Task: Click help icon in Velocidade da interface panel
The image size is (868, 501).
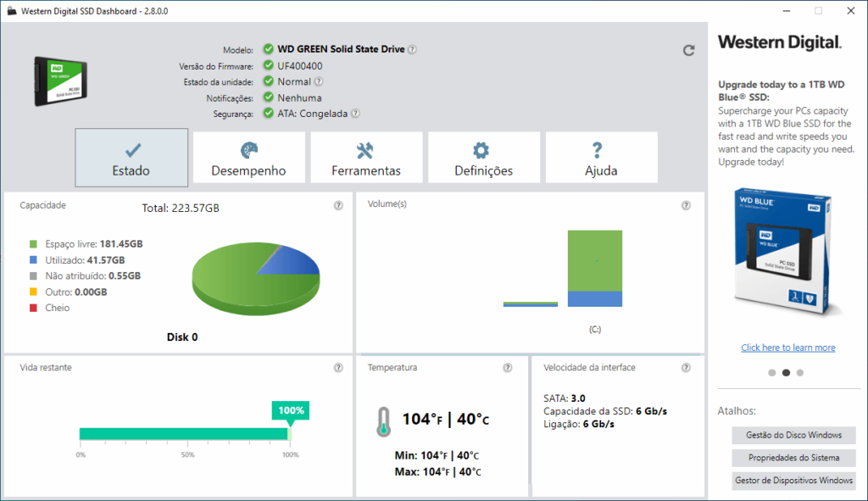Action: [x=686, y=368]
